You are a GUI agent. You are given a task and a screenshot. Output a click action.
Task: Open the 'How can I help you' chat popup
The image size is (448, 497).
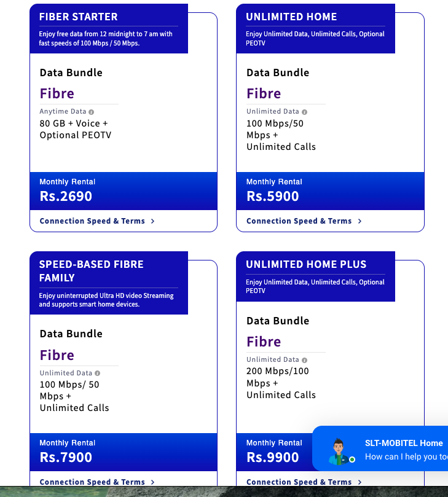[380, 448]
